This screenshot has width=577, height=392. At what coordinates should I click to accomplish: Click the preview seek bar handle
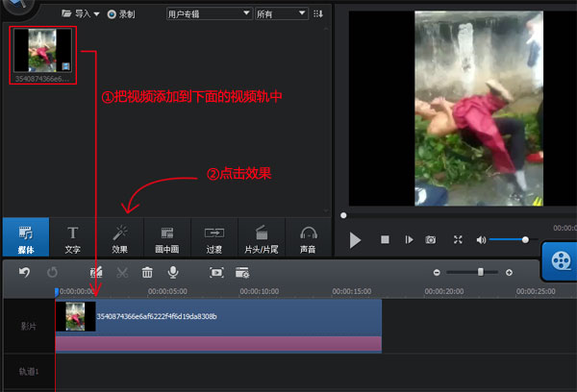point(343,215)
